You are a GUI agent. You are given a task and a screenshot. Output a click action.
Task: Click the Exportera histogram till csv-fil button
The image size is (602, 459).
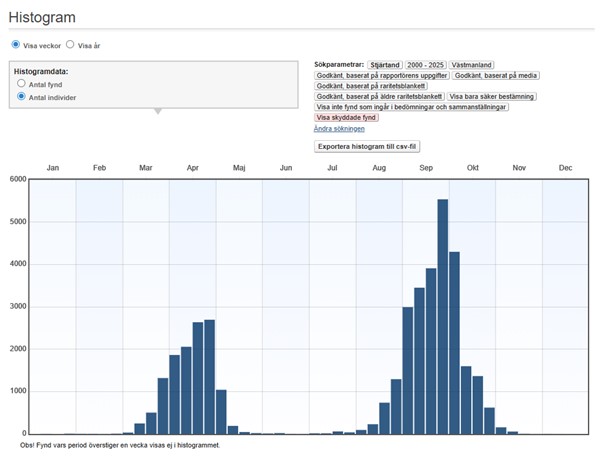(369, 146)
